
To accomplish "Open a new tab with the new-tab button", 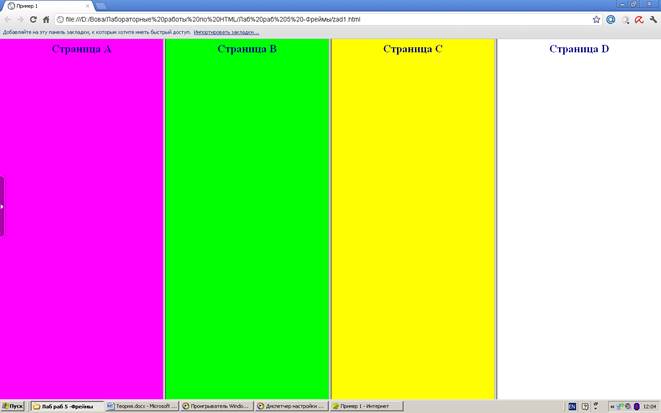I will [x=100, y=6].
